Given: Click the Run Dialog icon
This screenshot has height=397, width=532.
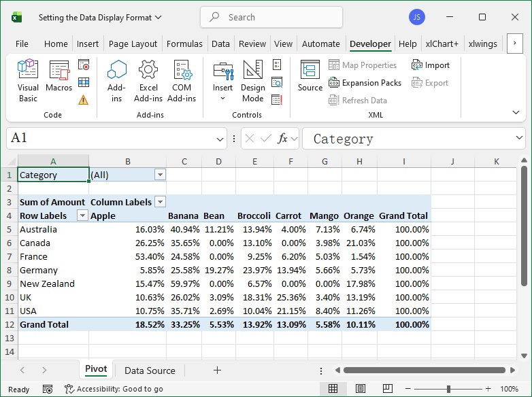Looking at the screenshot, I should tap(277, 100).
